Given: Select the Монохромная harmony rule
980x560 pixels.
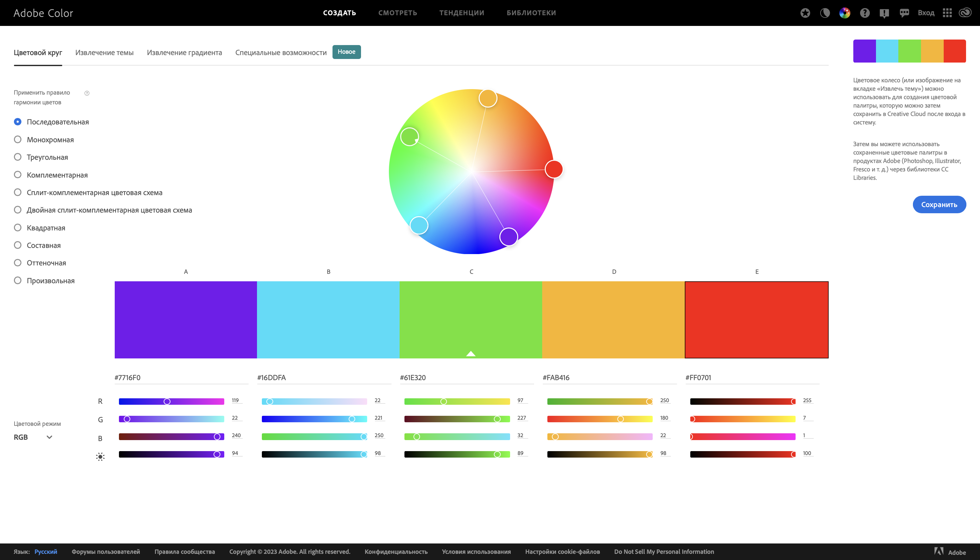Looking at the screenshot, I should coord(44,140).
